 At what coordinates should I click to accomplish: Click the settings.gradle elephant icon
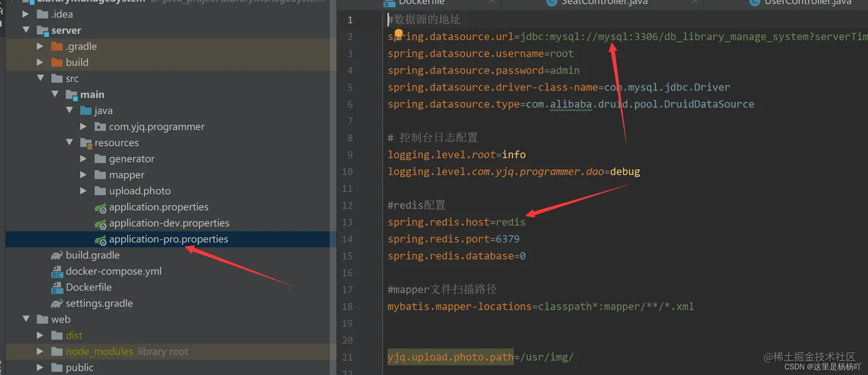57,303
